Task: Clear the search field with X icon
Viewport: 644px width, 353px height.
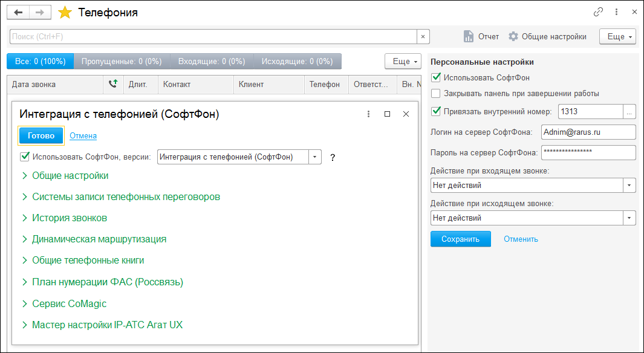Action: (423, 37)
